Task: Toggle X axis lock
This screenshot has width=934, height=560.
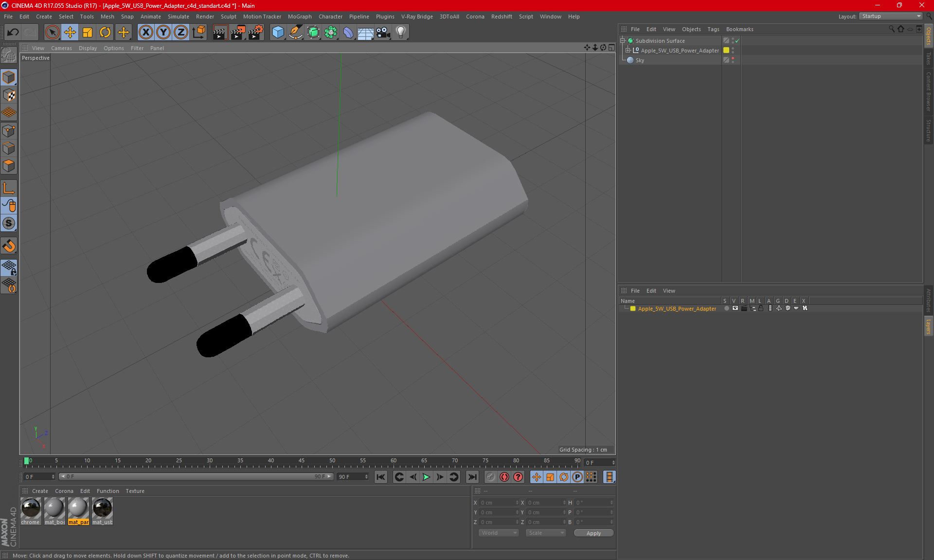Action: coord(145,33)
